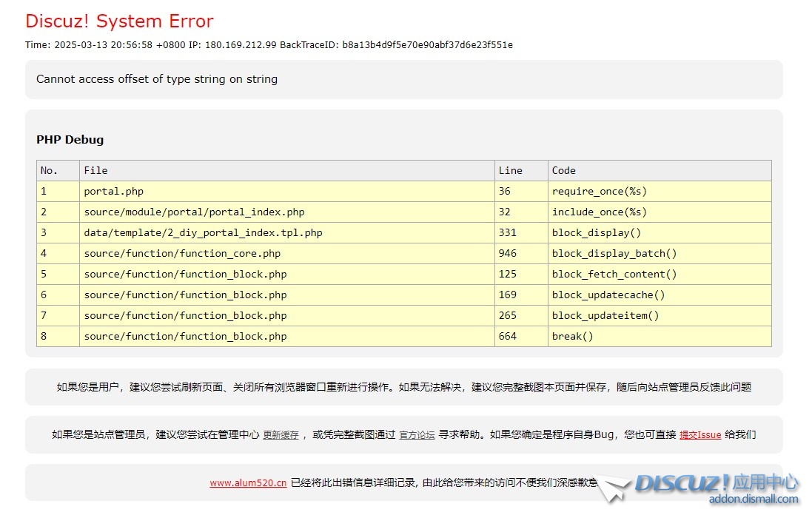812x518 pixels.
Task: Click the "File" column header
Action: 287,171
